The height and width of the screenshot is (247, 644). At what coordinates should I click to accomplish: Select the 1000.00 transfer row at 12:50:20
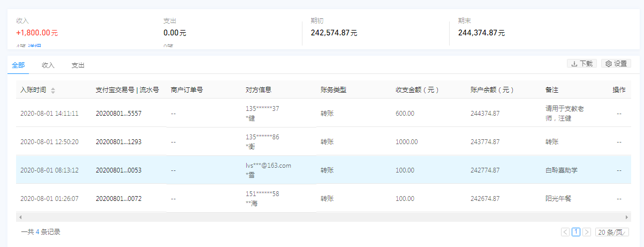(321, 142)
